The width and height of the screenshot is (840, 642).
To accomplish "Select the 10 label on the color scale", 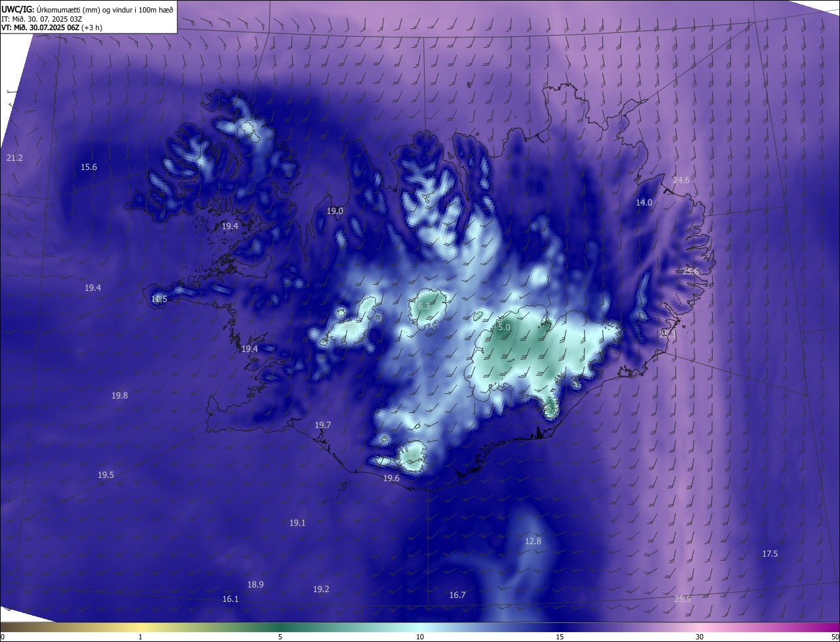I will [420, 637].
